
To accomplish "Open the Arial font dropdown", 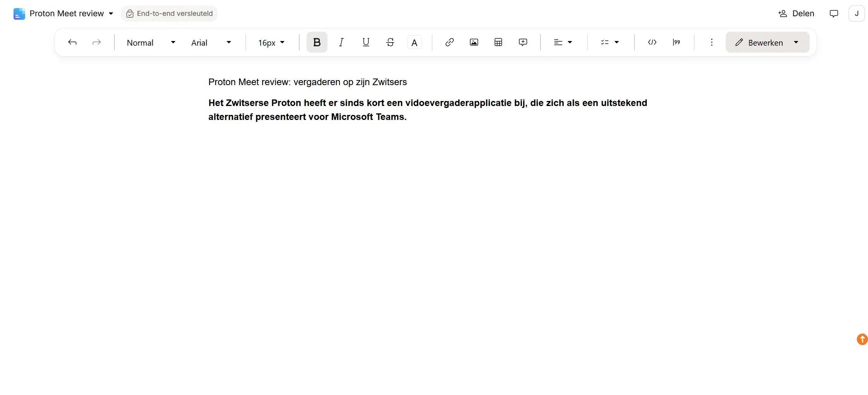I will tap(211, 43).
